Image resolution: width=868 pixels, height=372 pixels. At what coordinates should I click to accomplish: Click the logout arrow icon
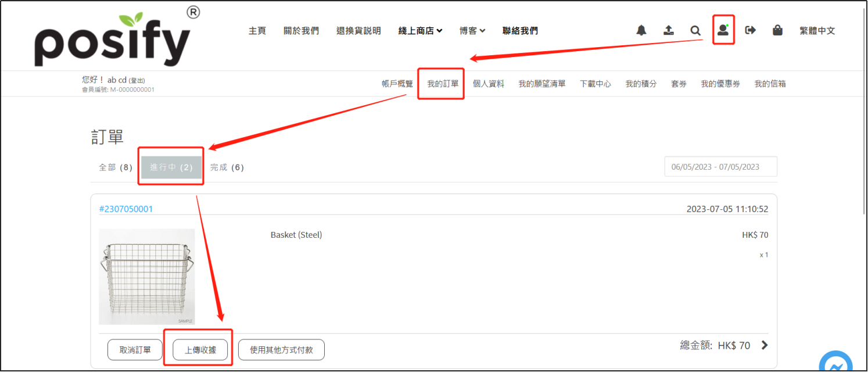[751, 30]
